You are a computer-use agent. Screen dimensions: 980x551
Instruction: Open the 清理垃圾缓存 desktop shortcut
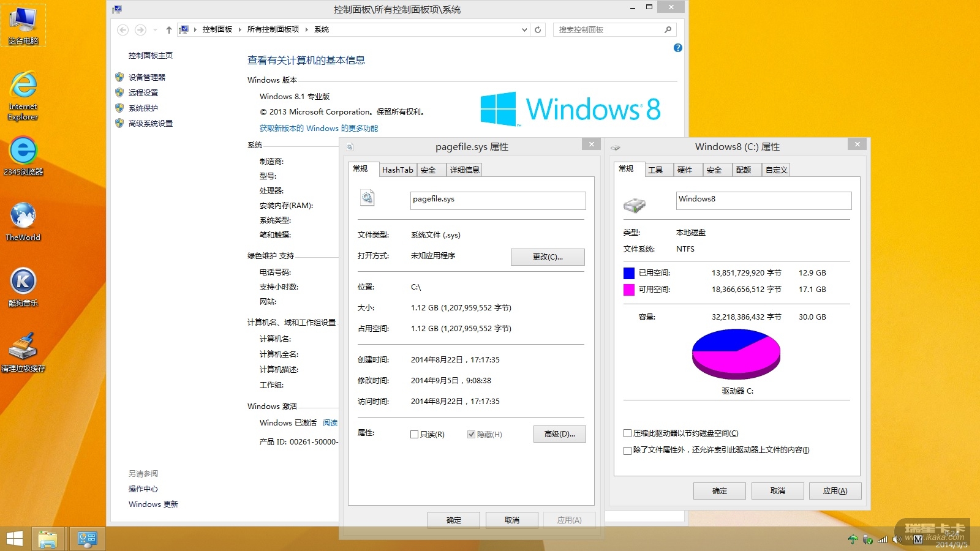click(x=23, y=352)
